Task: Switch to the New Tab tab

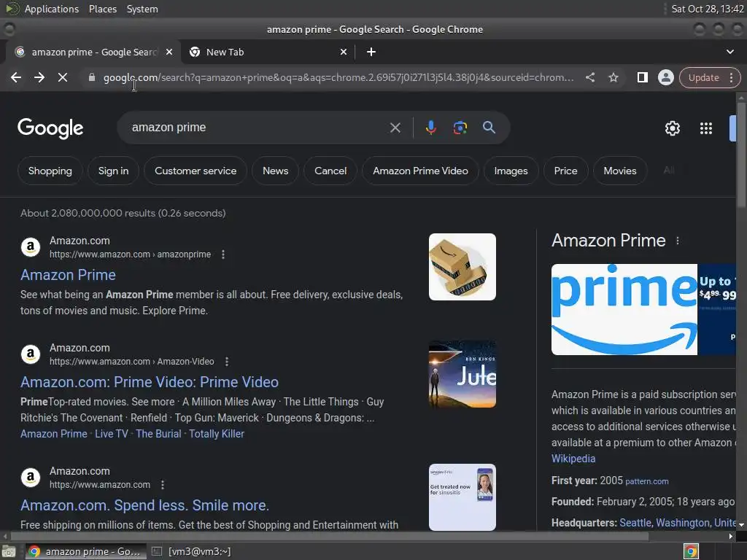Action: [268, 52]
